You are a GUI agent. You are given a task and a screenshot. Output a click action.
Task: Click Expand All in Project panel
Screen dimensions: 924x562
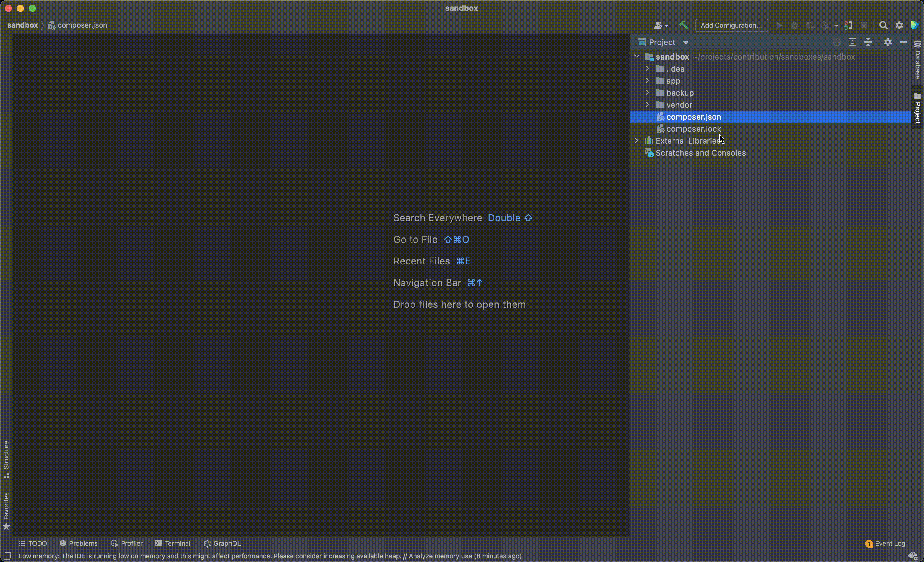tap(852, 42)
